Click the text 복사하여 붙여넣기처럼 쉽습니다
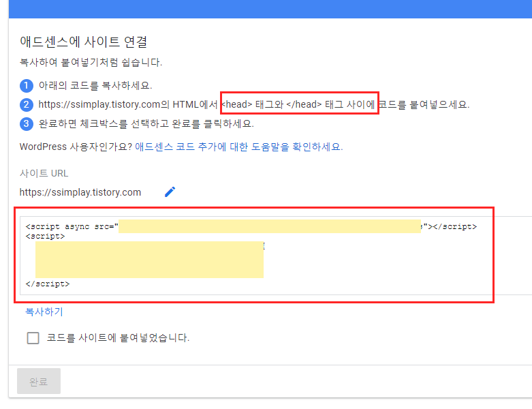532x409 pixels. tap(91, 62)
